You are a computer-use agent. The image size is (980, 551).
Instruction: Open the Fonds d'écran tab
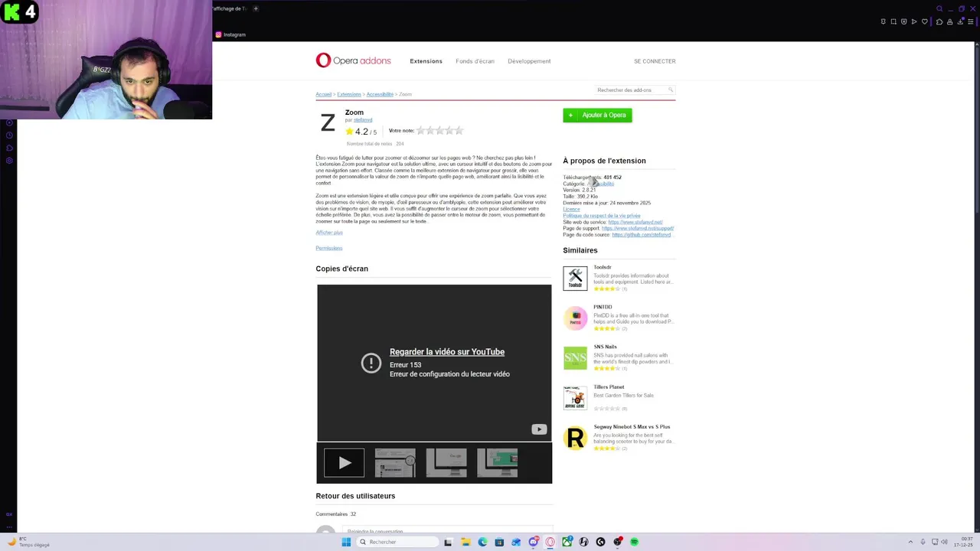(x=475, y=61)
